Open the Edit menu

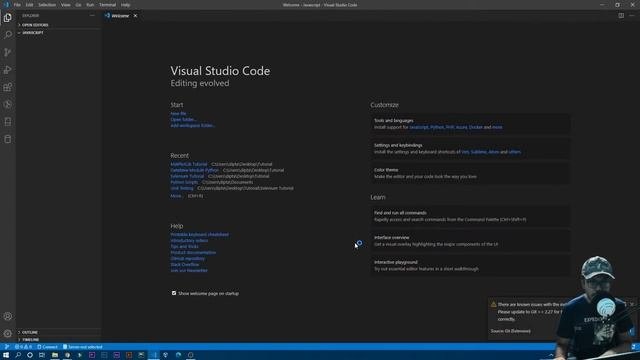pos(29,5)
